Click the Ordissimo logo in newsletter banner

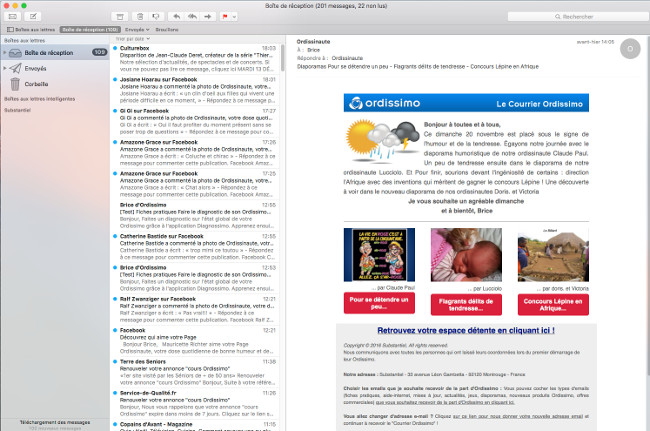pos(385,103)
